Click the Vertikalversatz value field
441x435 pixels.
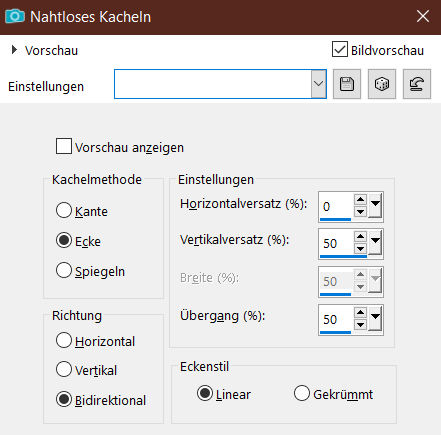point(336,243)
